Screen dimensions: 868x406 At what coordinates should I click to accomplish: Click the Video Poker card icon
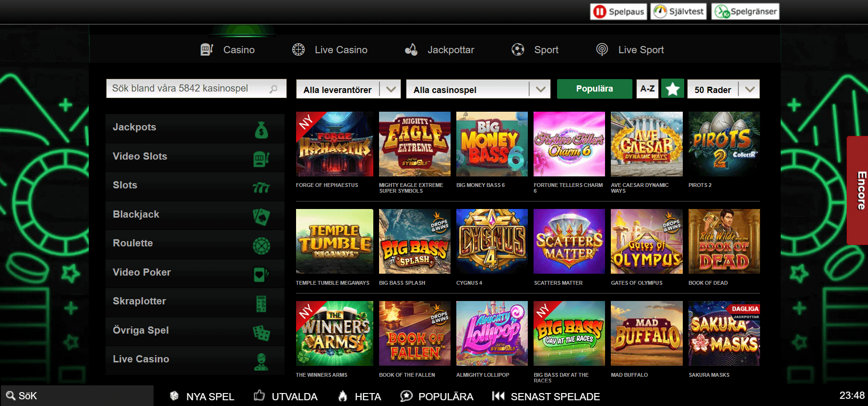click(262, 275)
